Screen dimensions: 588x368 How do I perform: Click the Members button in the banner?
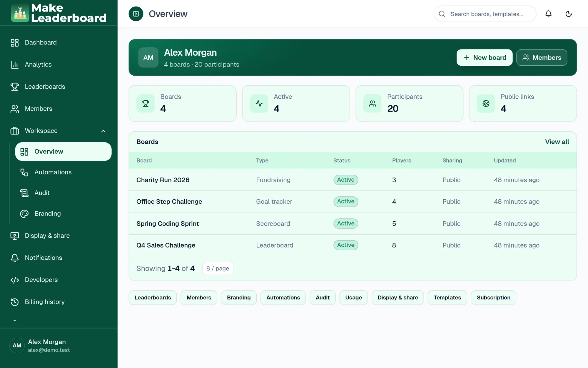(x=542, y=57)
